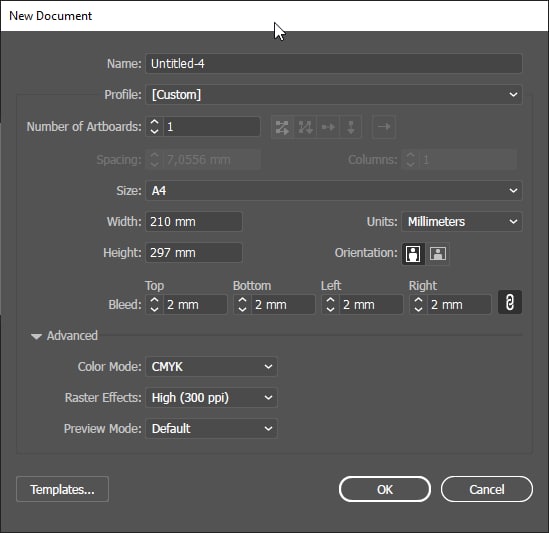The height and width of the screenshot is (533, 549).
Task: Choose Arrange by Column artboard icon
Action: 350,127
